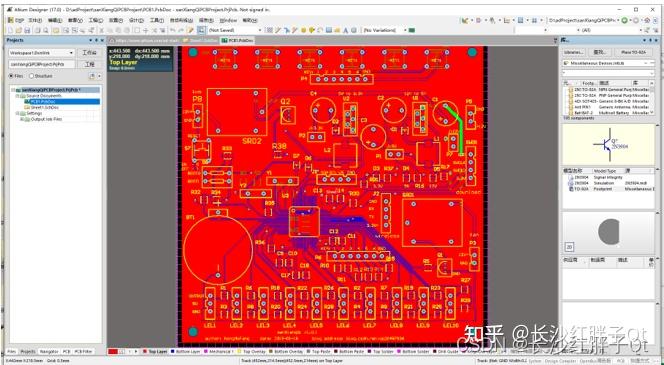The height and width of the screenshot is (365, 664).
Task: Select the Top Layer tab
Action: tap(155, 351)
